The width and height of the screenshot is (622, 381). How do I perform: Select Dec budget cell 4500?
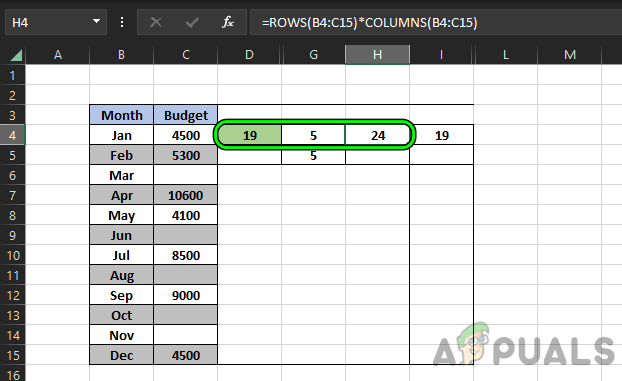click(x=186, y=355)
